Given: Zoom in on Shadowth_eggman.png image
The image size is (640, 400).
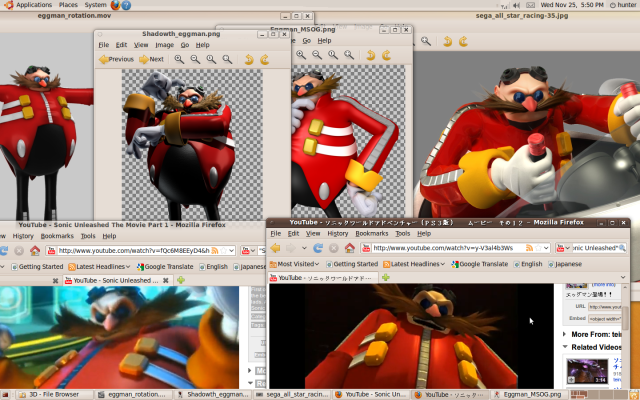Looking at the screenshot, I should tap(179, 60).
